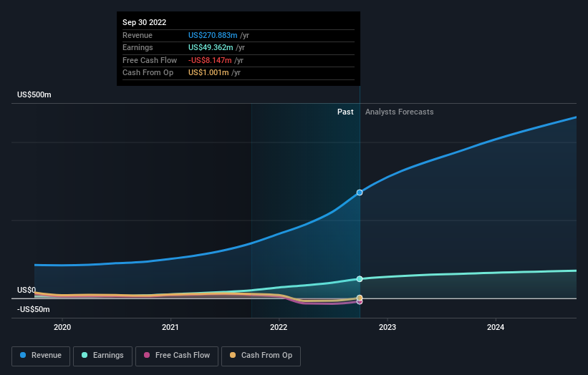Toggle the Earnings legend series
This screenshot has height=375, width=588.
(102, 356)
